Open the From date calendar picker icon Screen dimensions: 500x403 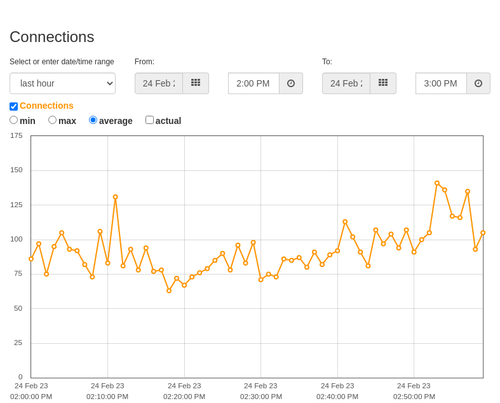click(196, 83)
